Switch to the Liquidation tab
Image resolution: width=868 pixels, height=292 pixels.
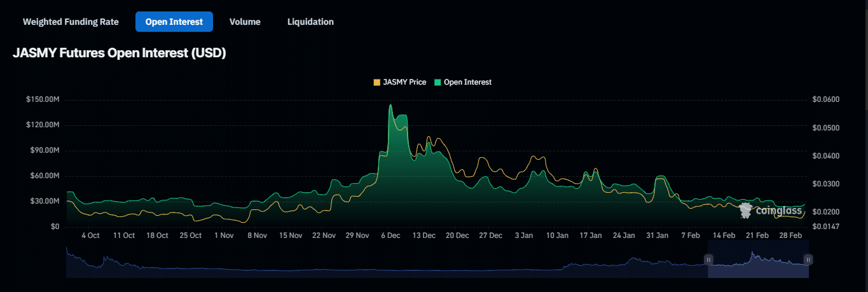click(x=310, y=22)
